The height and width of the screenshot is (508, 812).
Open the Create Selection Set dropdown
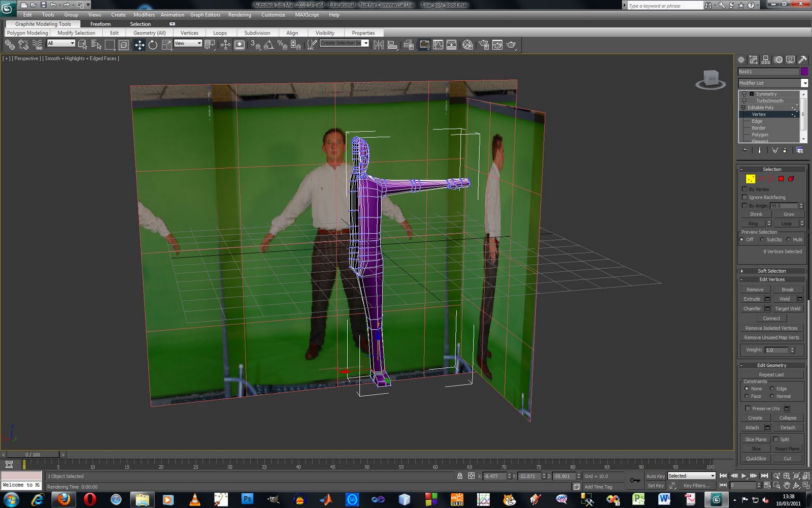(x=366, y=43)
